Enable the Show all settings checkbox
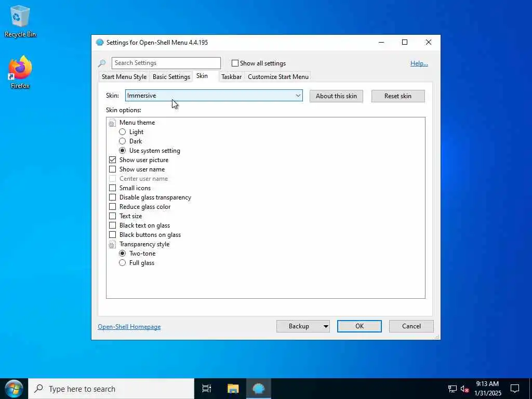Viewport: 532px width, 399px height. pyautogui.click(x=235, y=63)
